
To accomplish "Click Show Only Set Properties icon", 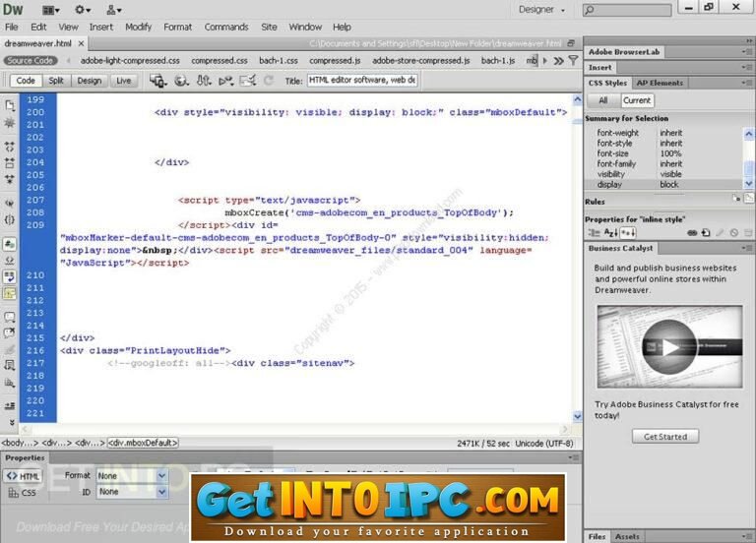I will coord(628,233).
